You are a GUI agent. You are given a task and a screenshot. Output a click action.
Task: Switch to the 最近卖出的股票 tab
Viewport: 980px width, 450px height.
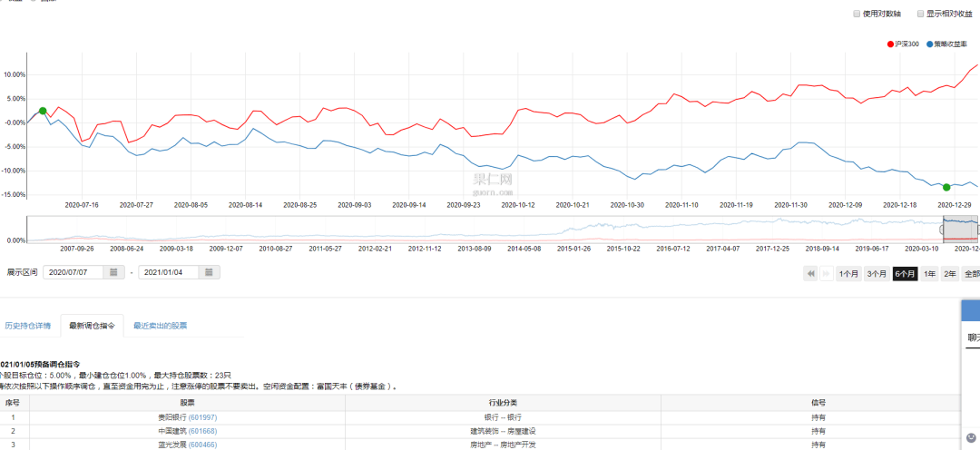[160, 326]
